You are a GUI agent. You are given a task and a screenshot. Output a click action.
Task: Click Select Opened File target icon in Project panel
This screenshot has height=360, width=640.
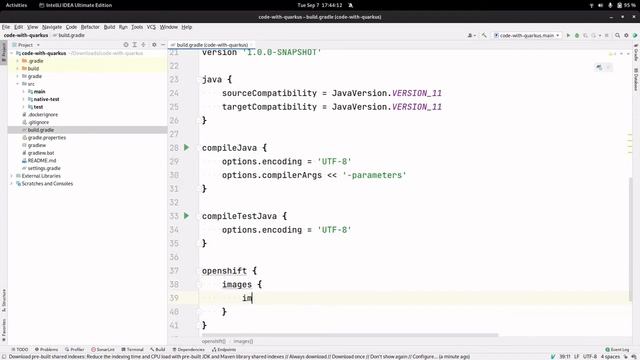click(126, 45)
